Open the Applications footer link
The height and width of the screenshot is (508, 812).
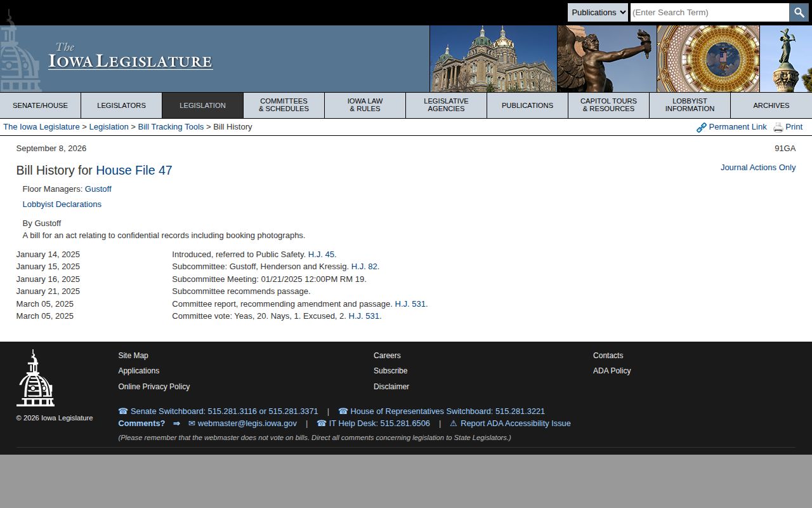[x=139, y=371]
